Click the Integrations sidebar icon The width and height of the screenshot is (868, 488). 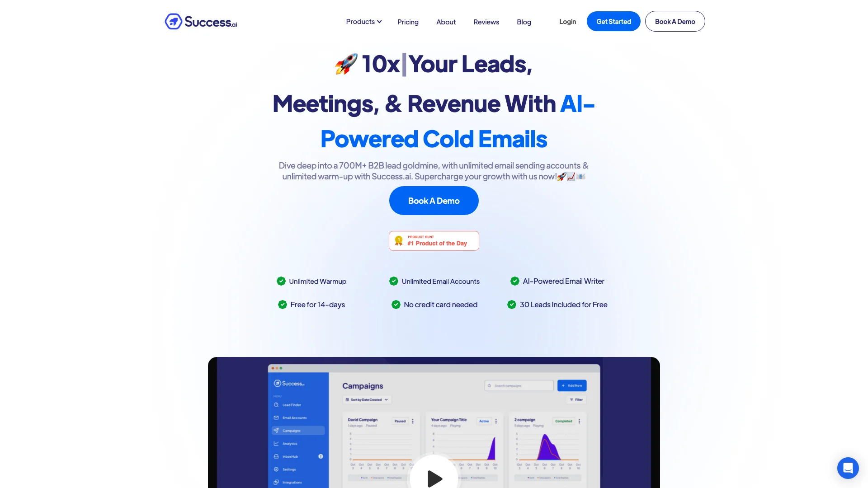(276, 482)
